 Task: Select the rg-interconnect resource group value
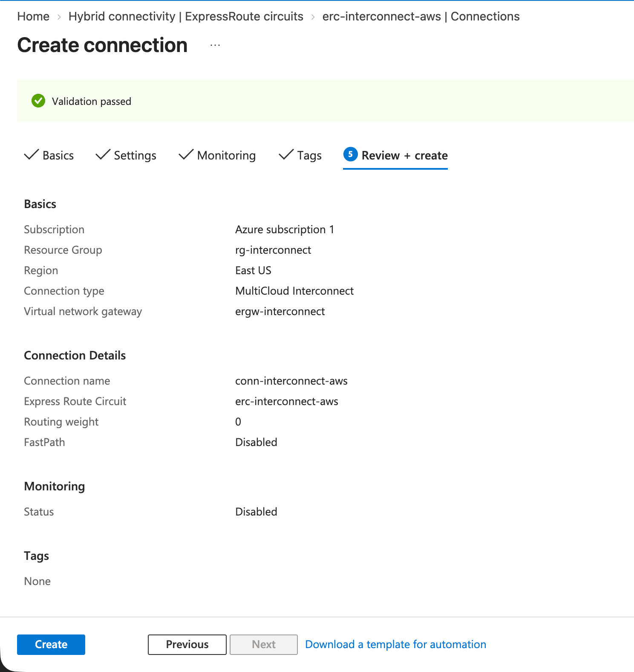tap(273, 250)
